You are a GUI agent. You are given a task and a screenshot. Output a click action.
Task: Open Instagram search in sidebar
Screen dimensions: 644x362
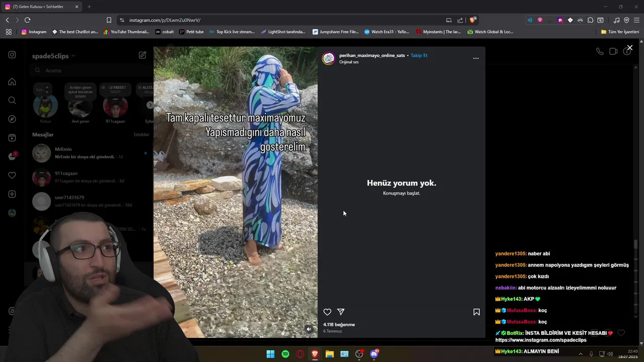12,100
